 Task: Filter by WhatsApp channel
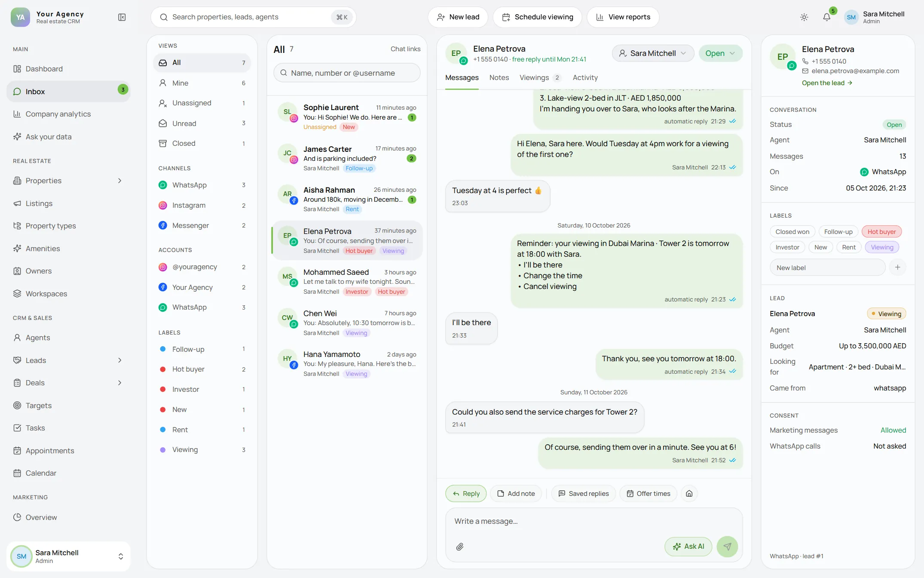(x=202, y=185)
